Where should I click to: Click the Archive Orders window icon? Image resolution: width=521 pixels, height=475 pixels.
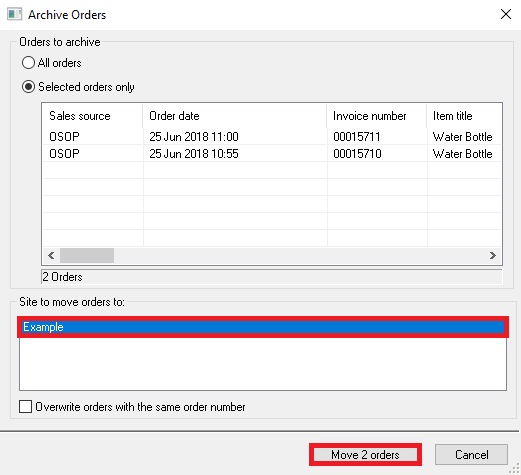15,14
